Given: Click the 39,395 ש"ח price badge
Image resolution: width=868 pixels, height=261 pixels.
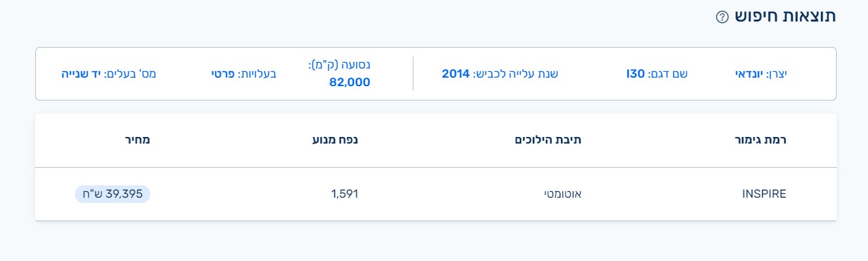Looking at the screenshot, I should coord(112,194).
